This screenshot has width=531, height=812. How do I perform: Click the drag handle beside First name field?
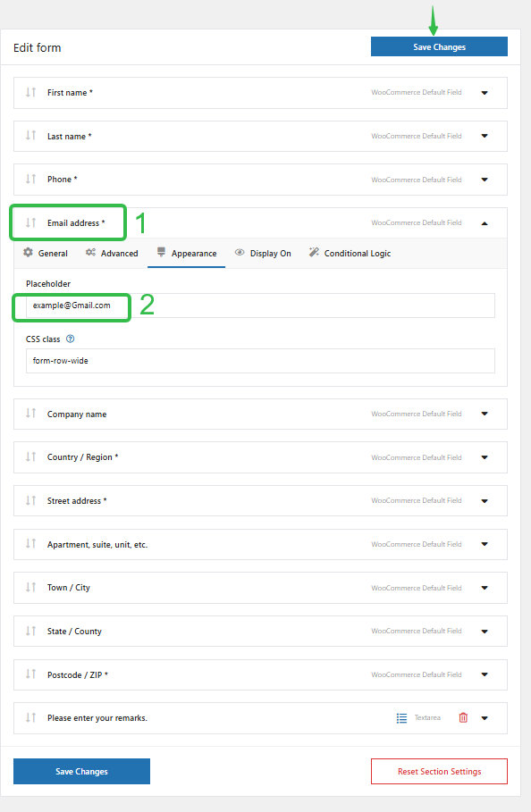tap(30, 92)
